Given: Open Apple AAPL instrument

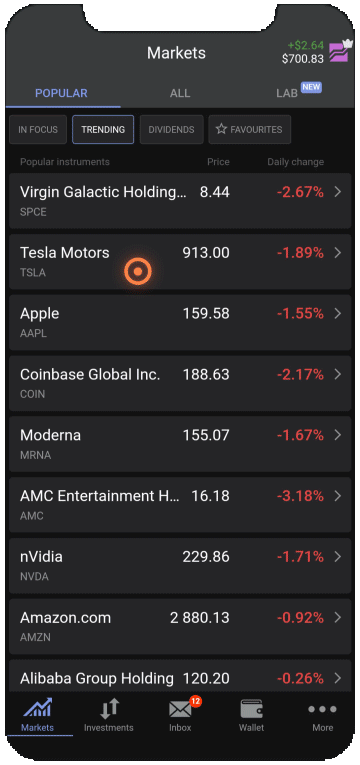Looking at the screenshot, I should 180,322.
